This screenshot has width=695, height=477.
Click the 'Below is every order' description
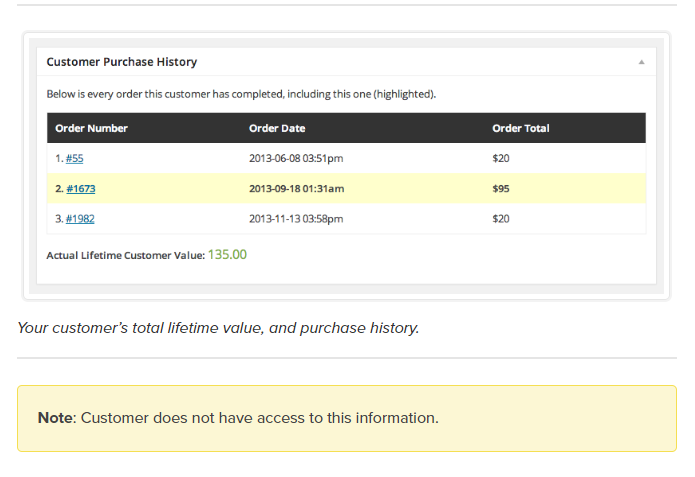point(241,94)
